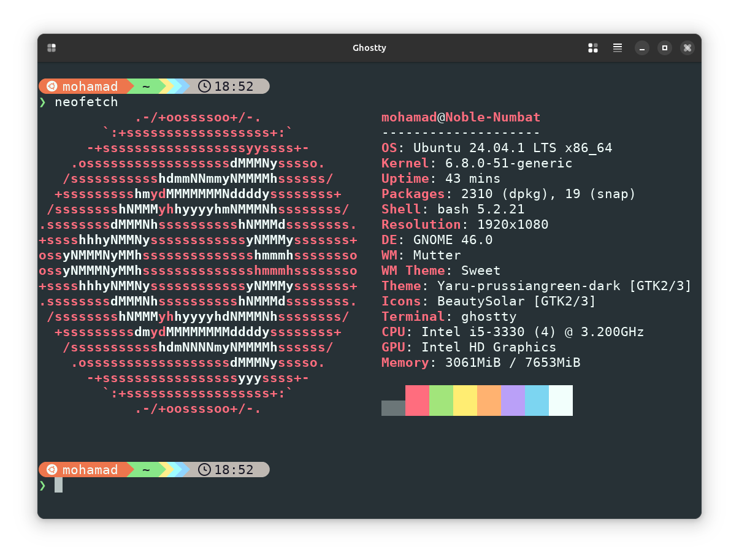Click the mohamad@Noble-Numbat header text

click(461, 117)
